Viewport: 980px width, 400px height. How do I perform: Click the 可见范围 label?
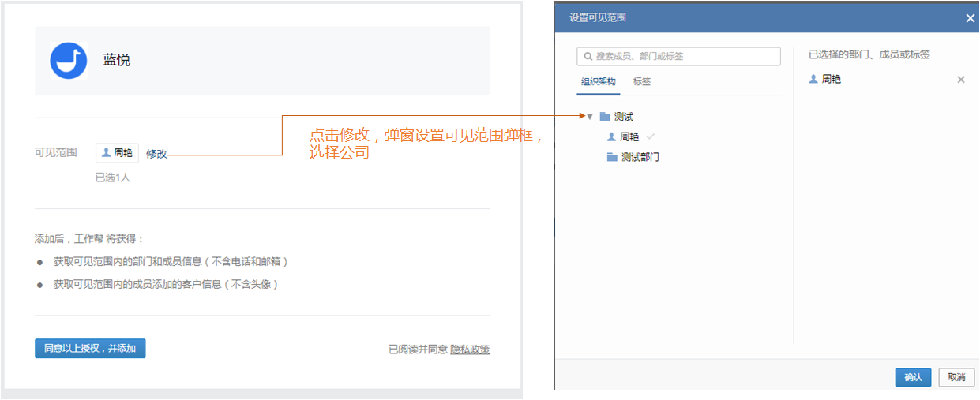click(56, 152)
